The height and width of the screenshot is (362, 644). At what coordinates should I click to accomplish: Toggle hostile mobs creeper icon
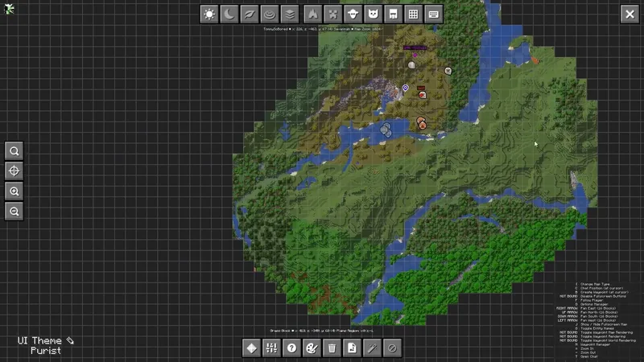coord(332,14)
